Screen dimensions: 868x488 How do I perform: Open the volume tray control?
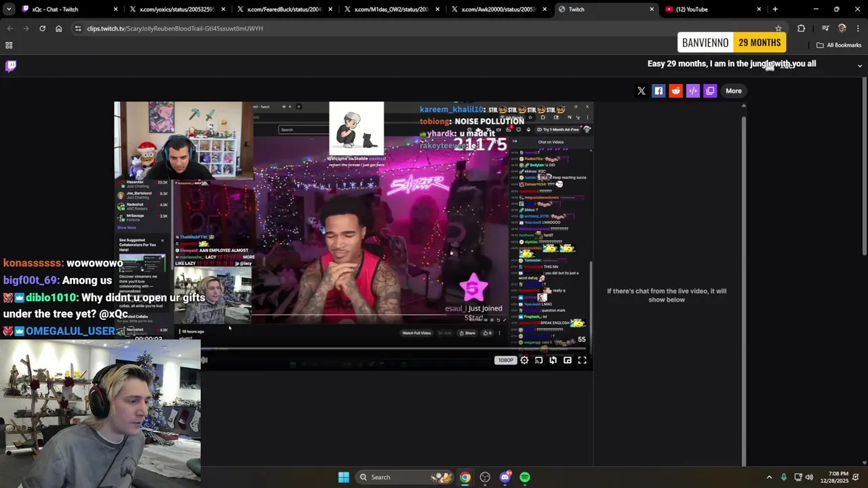tap(809, 477)
